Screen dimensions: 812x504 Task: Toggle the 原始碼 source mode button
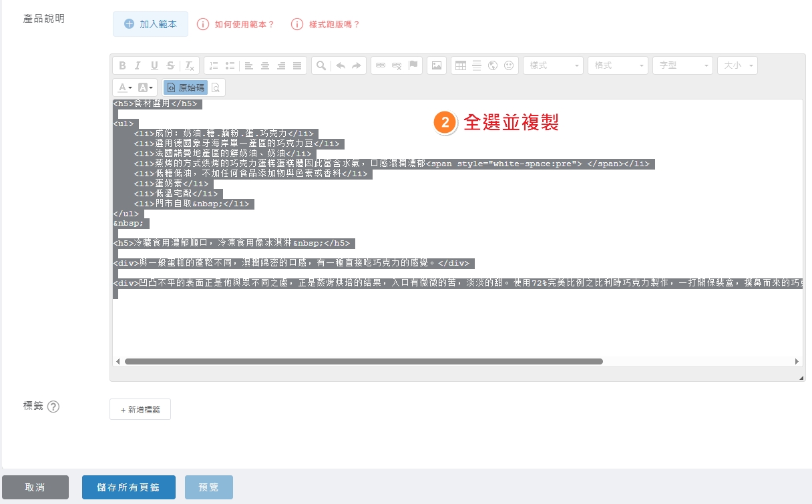tap(186, 87)
